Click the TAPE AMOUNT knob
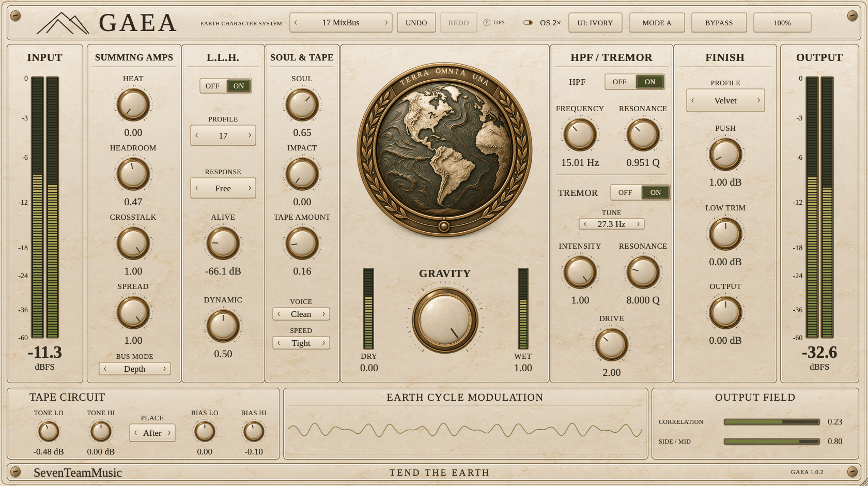Screen dimensions: 868x486 [302, 243]
